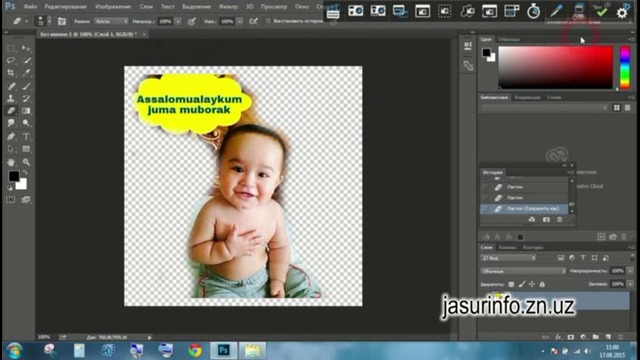Image resolution: width=640 pixels, height=360 pixels.
Task: Open Photoshop from the Windows taskbar
Action: pos(223,350)
